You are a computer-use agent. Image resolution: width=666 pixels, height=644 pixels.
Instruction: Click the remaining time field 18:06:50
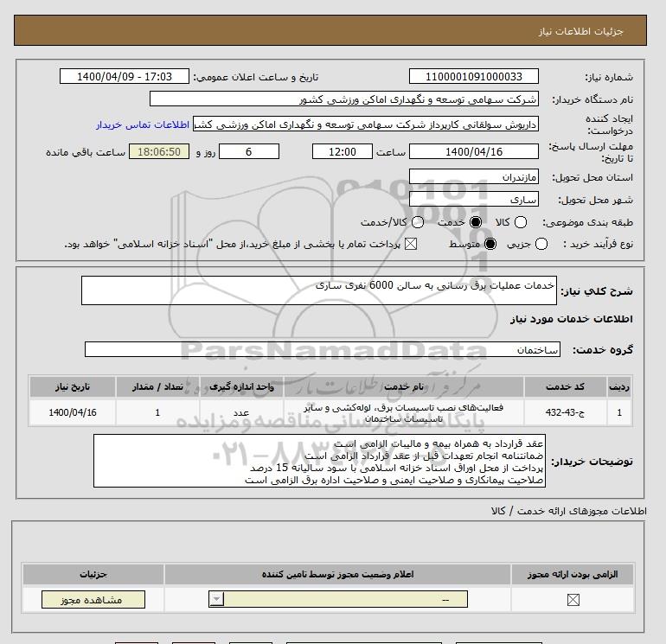159,151
